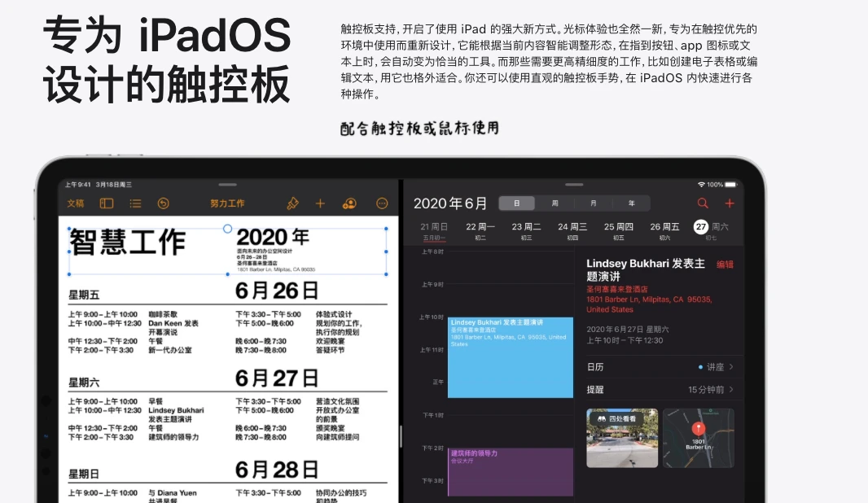
Task: Switch Calendar to 周 view
Action: (555, 203)
